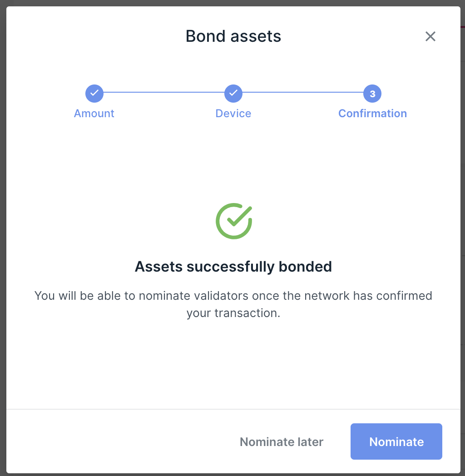Click the Nominate button
Image resolution: width=465 pixels, height=476 pixels.
tap(396, 441)
